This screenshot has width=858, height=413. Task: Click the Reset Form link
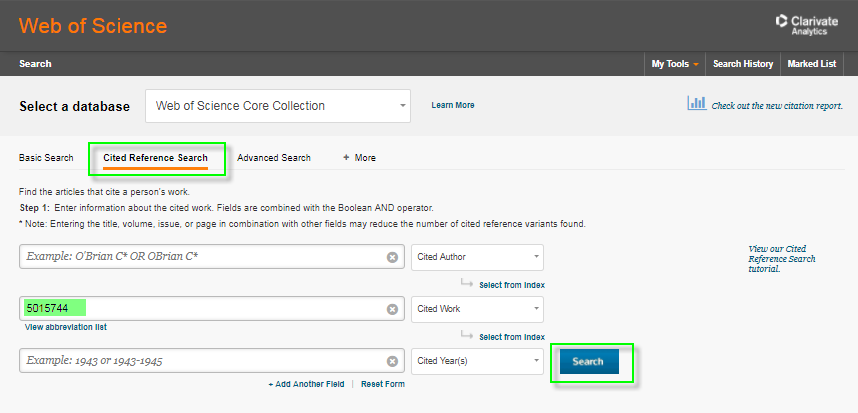tap(383, 384)
